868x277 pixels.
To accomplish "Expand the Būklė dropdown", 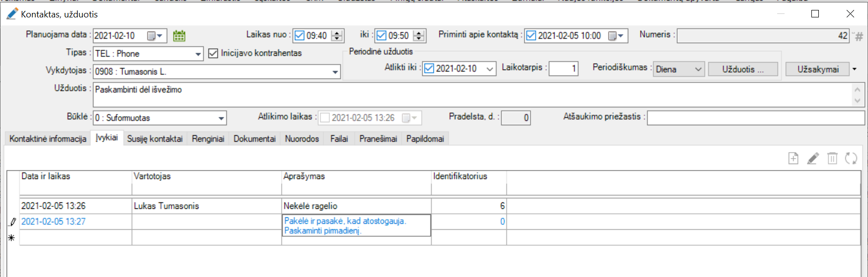I will pos(221,118).
